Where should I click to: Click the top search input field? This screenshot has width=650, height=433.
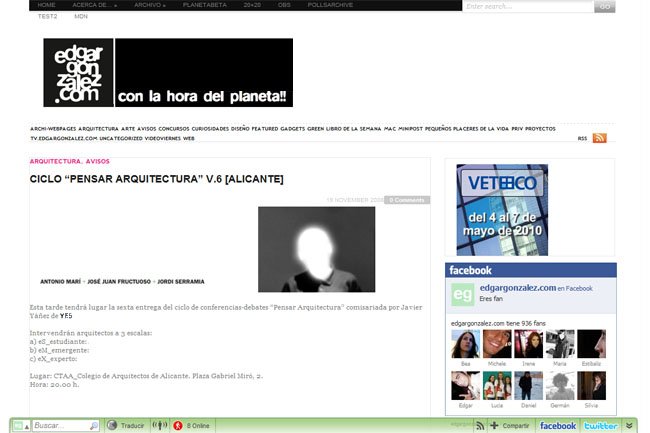pyautogui.click(x=528, y=6)
